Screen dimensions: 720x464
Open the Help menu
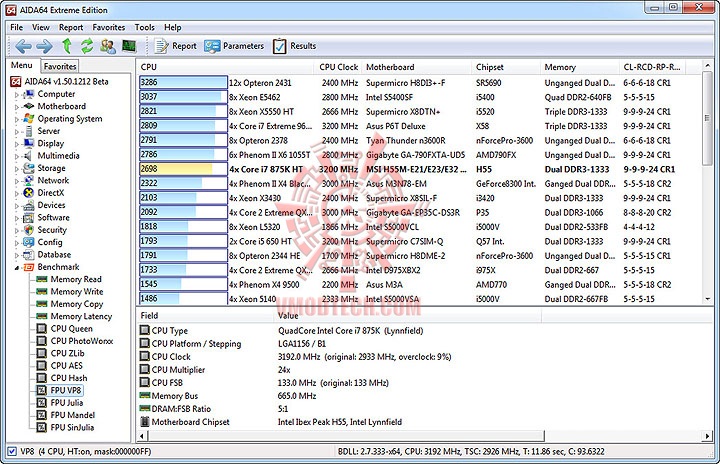coord(173,27)
